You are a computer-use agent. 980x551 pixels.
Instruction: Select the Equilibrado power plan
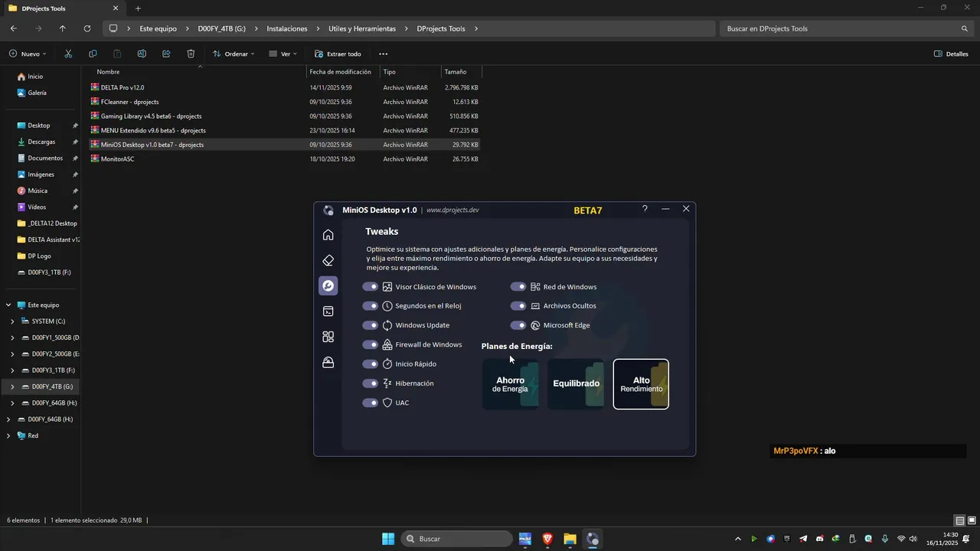point(577,384)
